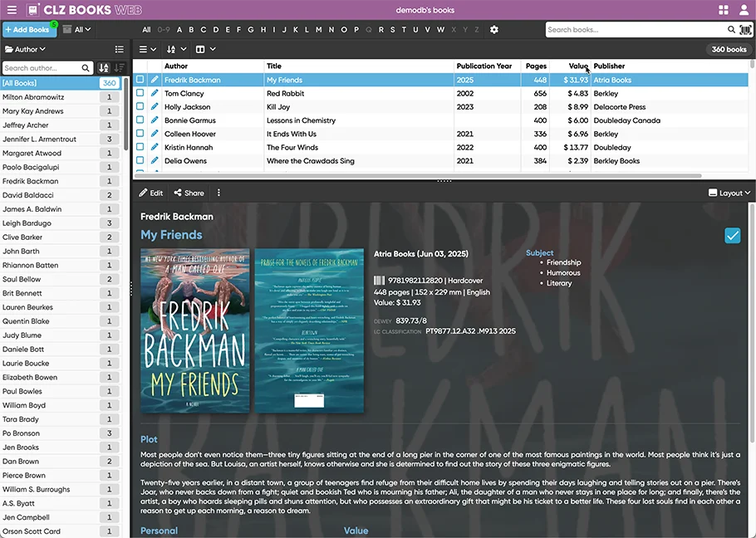Image resolution: width=756 pixels, height=538 pixels.
Task: Open the columns selection dropdown
Action: point(205,49)
